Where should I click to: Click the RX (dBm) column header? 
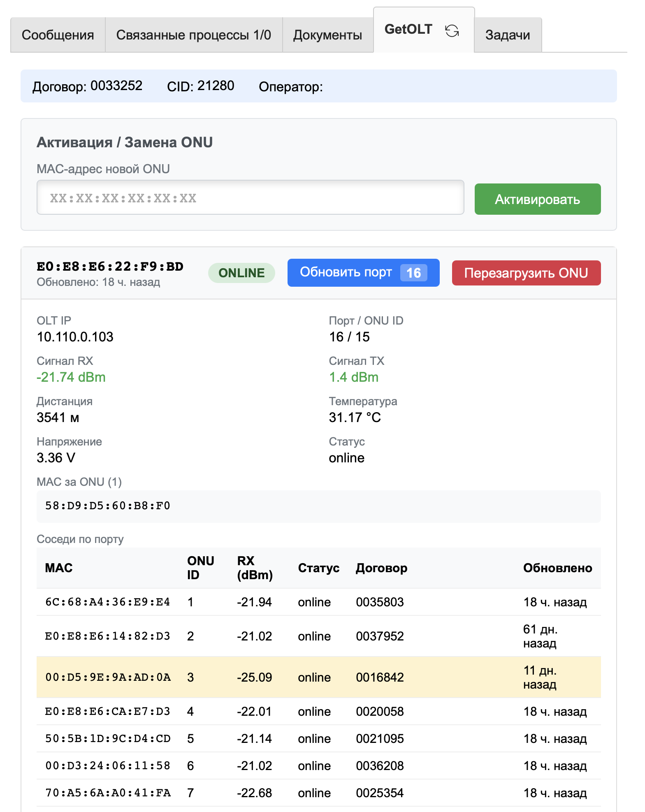coord(255,568)
